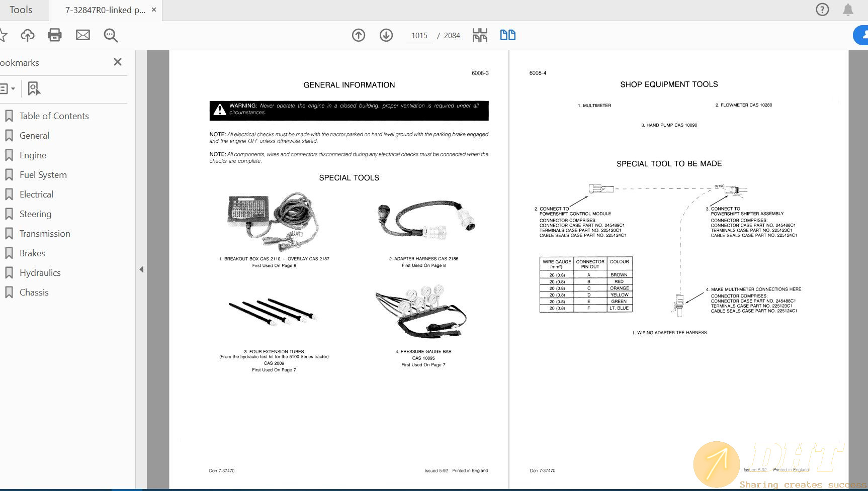Click the print icon in toolbar

pos(54,35)
